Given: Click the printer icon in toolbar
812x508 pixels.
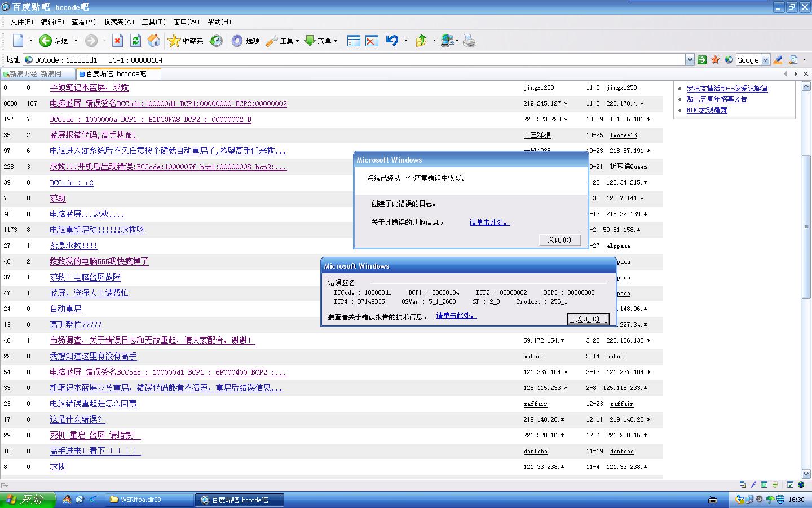Looking at the screenshot, I should point(469,41).
